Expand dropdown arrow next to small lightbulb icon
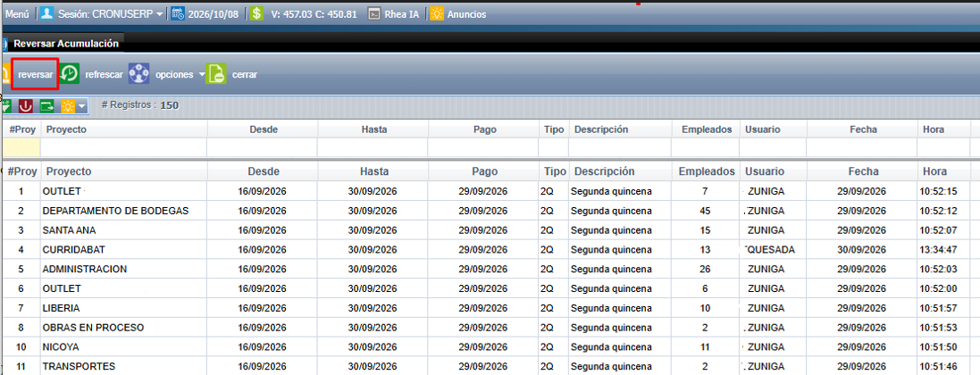The width and height of the screenshot is (980, 375). [81, 107]
